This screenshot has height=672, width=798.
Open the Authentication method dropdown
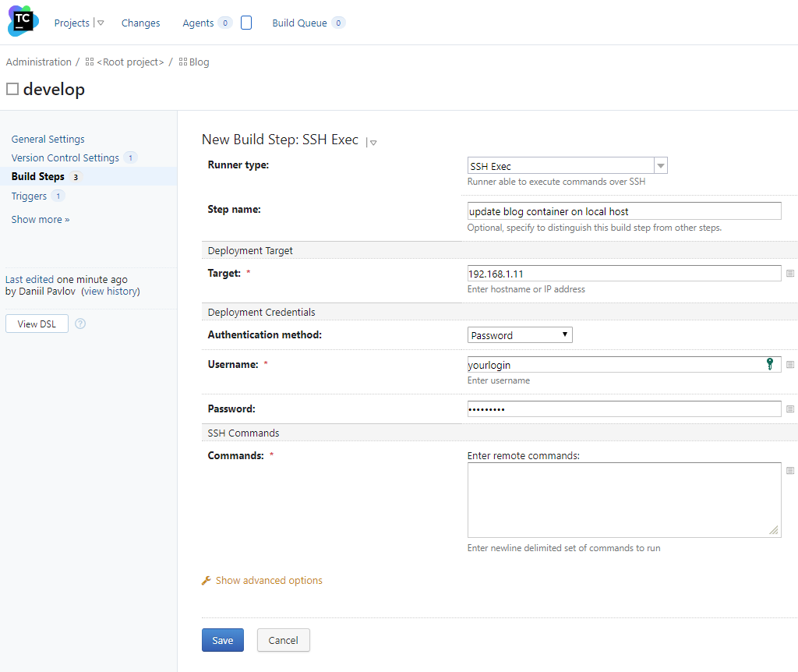tap(520, 335)
